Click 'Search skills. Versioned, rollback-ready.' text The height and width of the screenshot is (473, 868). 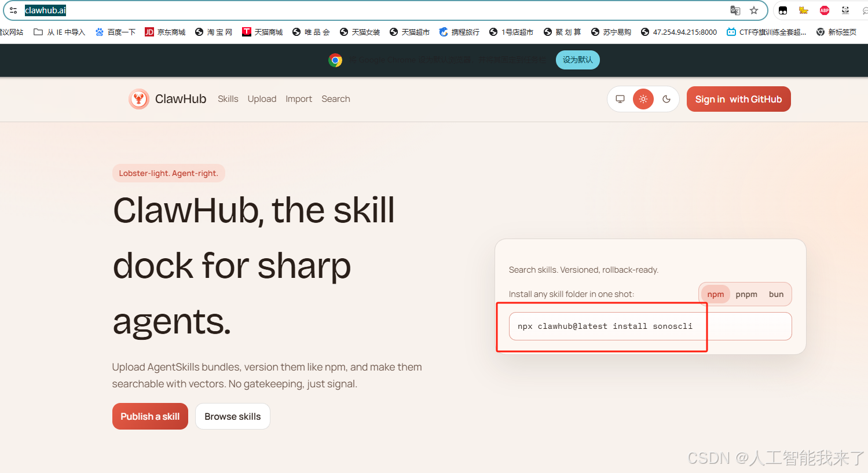pyautogui.click(x=584, y=270)
